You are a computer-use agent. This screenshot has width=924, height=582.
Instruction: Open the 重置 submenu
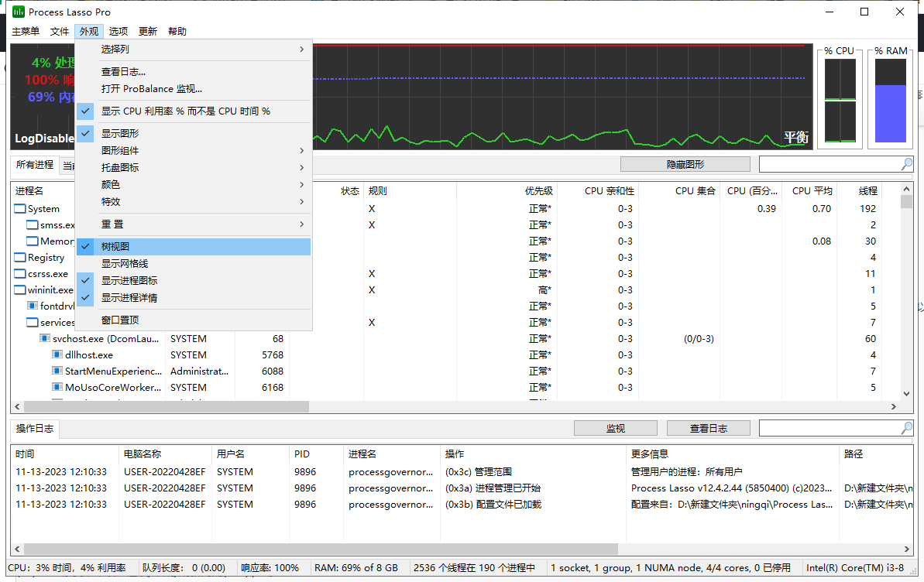tap(194, 224)
